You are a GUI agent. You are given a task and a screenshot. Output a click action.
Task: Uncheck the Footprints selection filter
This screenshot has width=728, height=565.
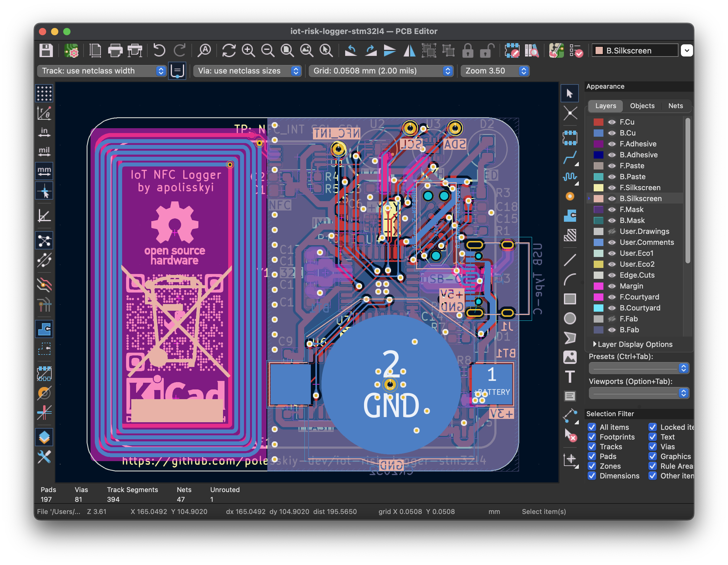tap(592, 437)
